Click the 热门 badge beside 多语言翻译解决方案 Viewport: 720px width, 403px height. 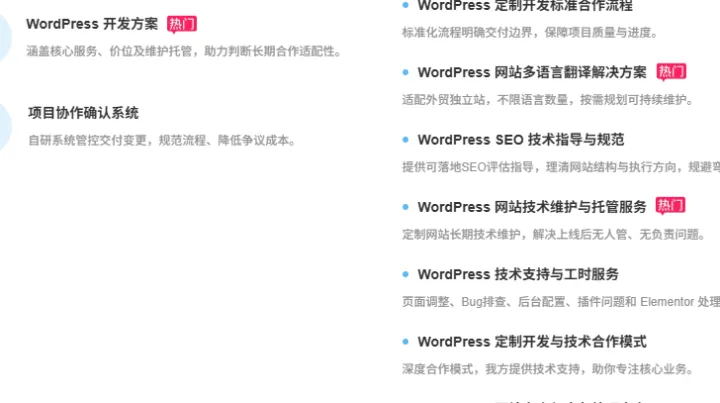671,72
